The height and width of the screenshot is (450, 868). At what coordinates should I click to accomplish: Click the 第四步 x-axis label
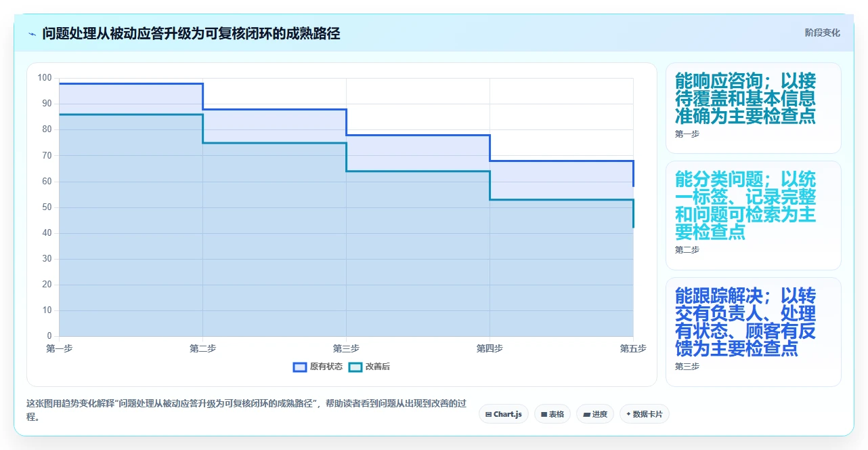coord(490,348)
